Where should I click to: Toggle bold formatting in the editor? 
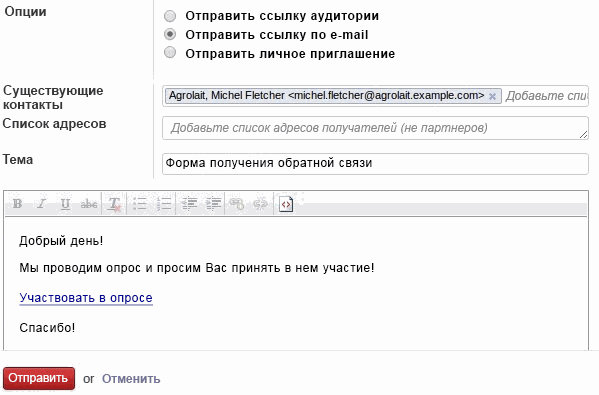tap(17, 204)
